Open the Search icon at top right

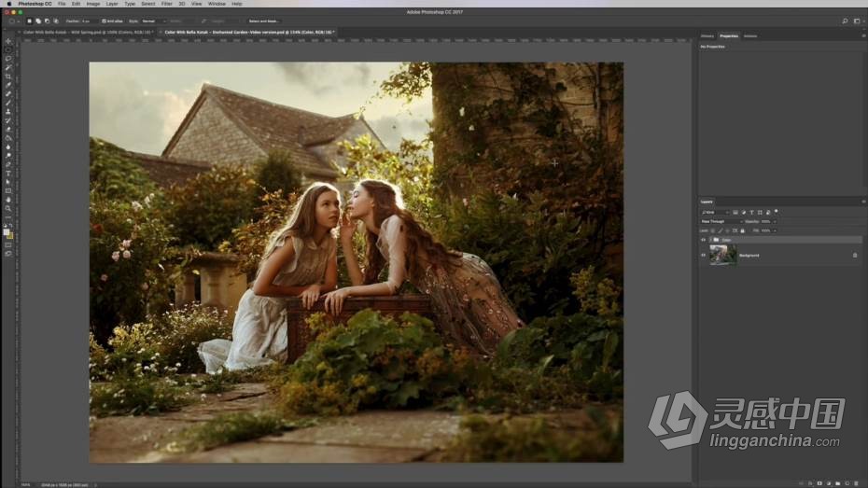pos(845,21)
